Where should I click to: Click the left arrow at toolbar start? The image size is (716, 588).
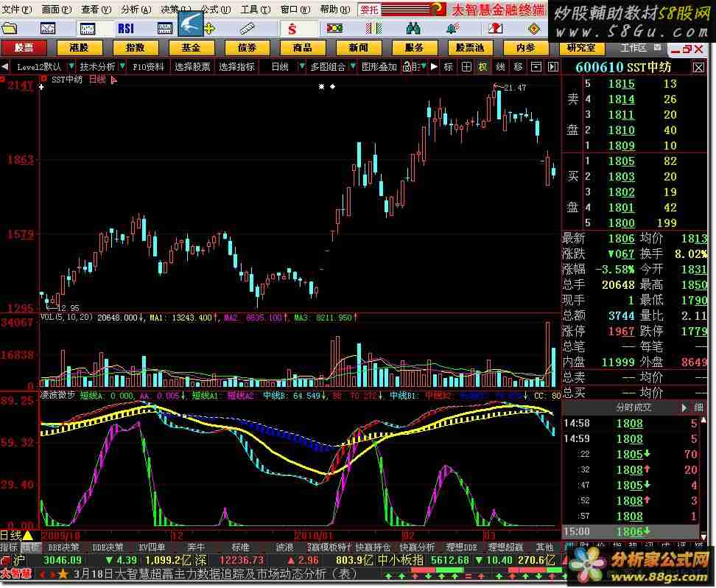click(x=4, y=67)
